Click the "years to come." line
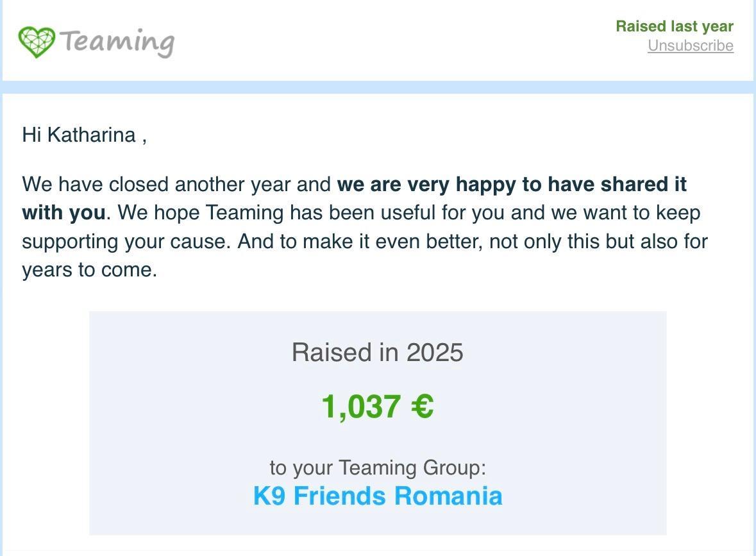The width and height of the screenshot is (756, 556). click(x=90, y=270)
